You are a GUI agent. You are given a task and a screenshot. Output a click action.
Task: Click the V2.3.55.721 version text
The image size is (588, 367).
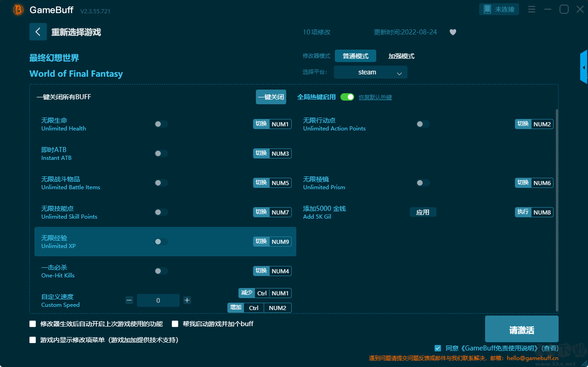coord(95,11)
